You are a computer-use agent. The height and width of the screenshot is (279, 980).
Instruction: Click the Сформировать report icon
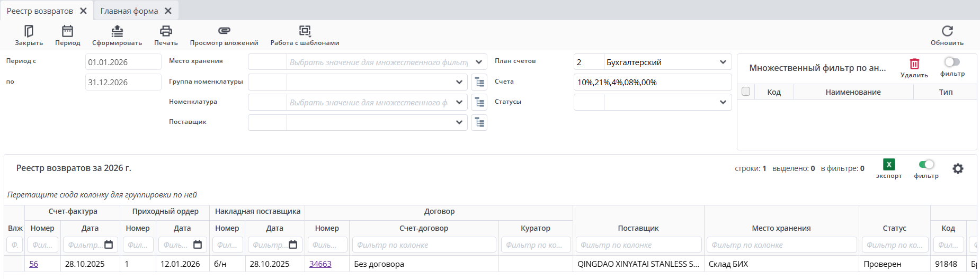tap(117, 32)
